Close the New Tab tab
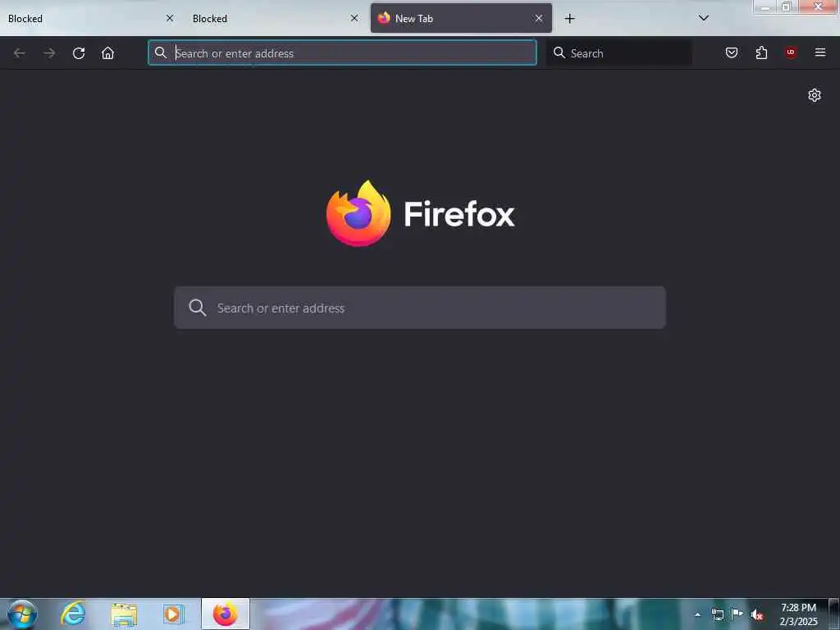This screenshot has width=840, height=630. point(539,18)
